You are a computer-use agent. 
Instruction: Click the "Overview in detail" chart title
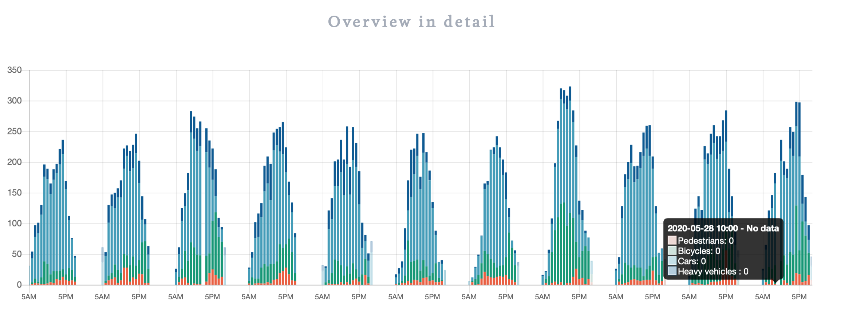(x=411, y=22)
